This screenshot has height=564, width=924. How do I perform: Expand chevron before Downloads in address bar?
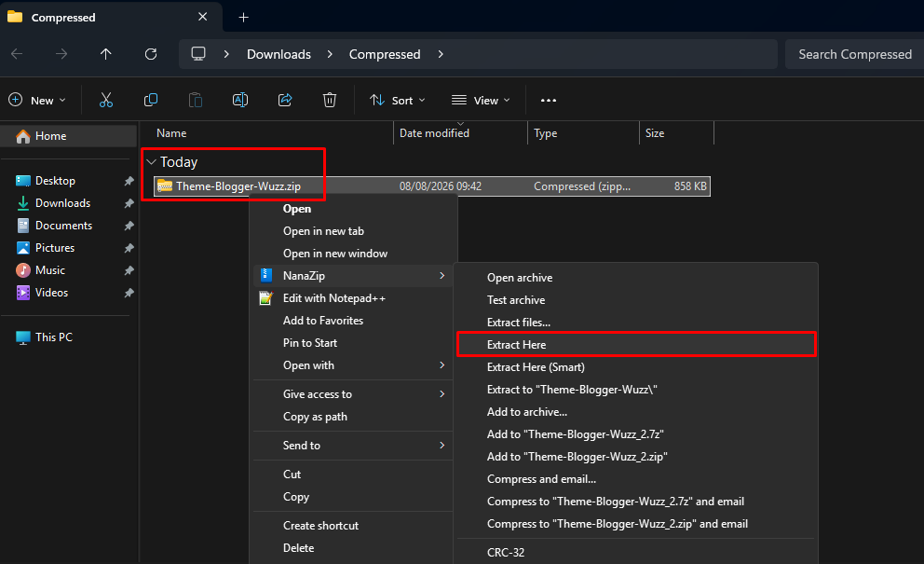(x=226, y=54)
